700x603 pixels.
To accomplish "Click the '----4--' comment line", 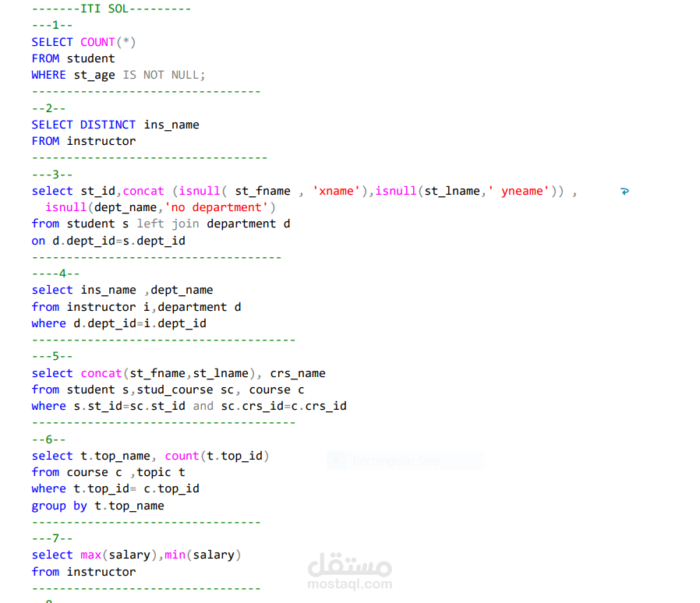I will [x=56, y=273].
